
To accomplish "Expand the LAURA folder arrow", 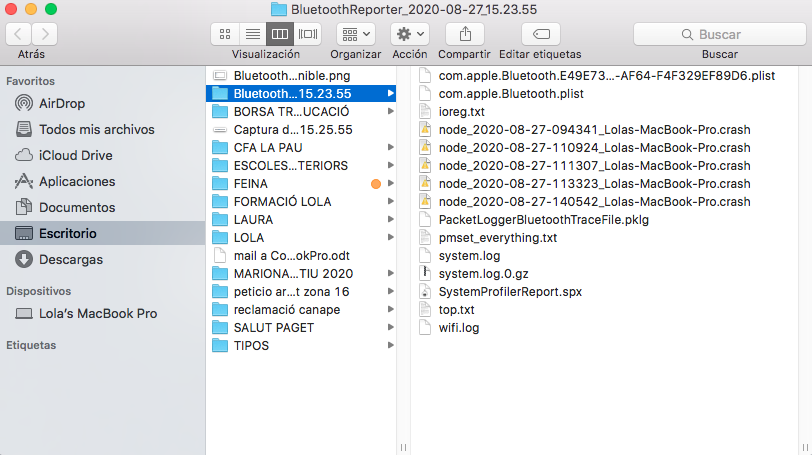I will [x=390, y=219].
